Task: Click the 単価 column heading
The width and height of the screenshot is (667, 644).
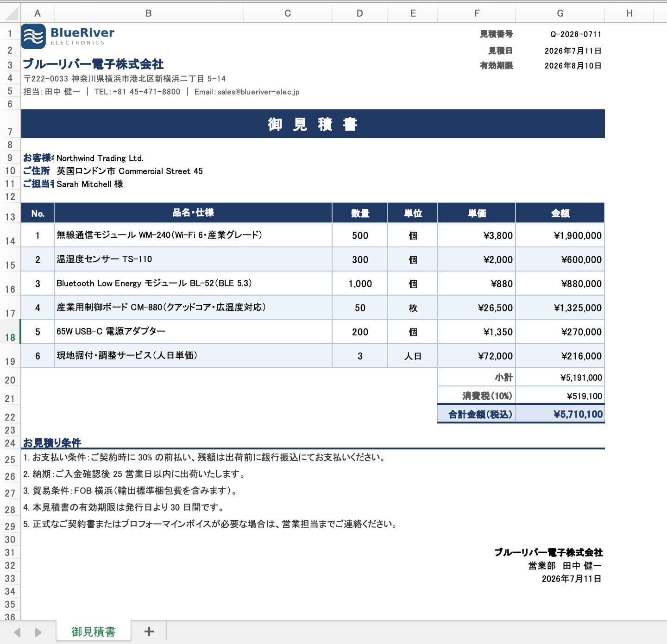Action: 477,213
